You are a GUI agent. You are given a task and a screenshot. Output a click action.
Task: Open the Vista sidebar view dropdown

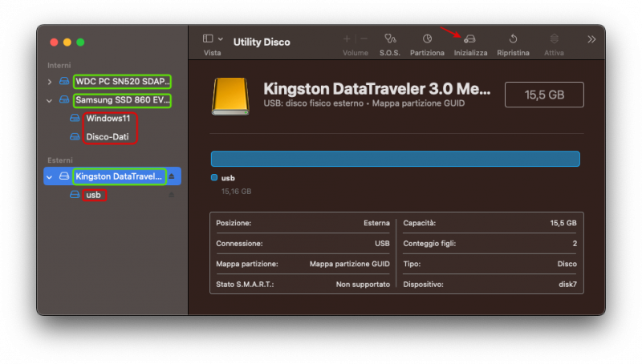coord(213,38)
